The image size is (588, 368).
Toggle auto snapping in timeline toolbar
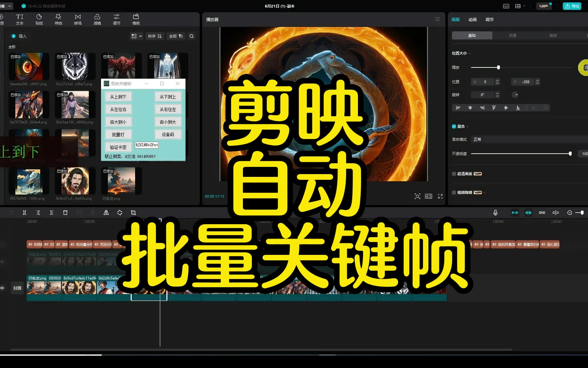[x=528, y=213]
